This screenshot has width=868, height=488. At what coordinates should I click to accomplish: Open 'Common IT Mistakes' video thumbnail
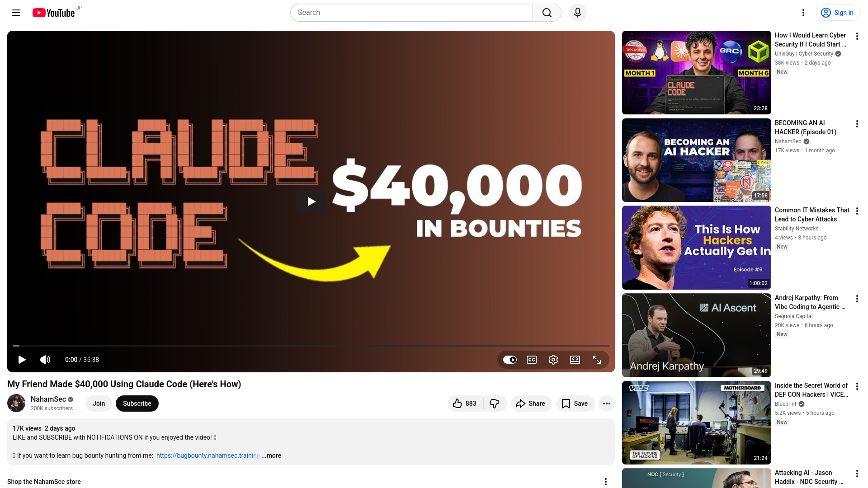[697, 248]
